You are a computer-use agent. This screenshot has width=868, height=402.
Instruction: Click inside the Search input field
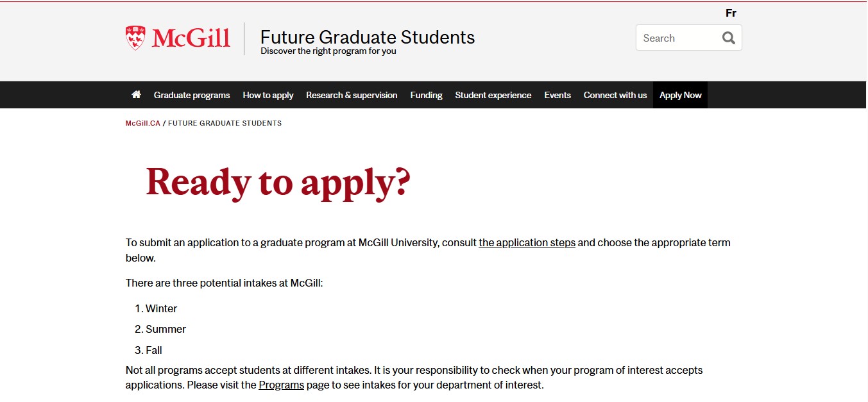click(x=677, y=38)
